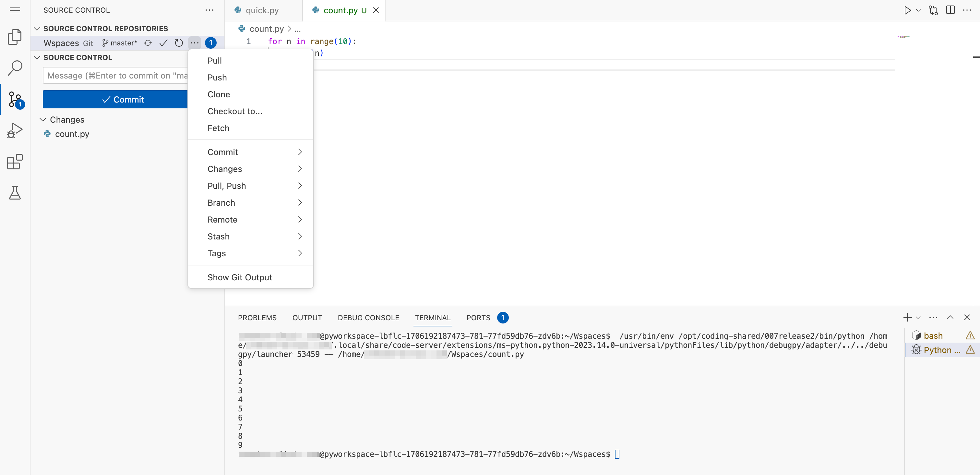Expand the Pull, Push submenu
The height and width of the screenshot is (475, 980).
(x=250, y=186)
